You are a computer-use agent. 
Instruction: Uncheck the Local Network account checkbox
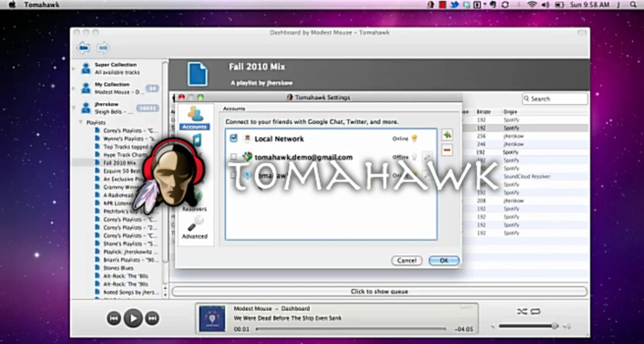234,138
